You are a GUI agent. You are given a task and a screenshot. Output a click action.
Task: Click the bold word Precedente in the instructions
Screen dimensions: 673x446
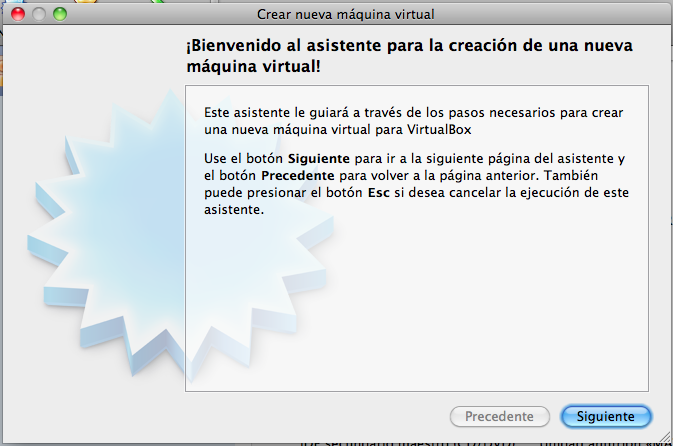297,176
